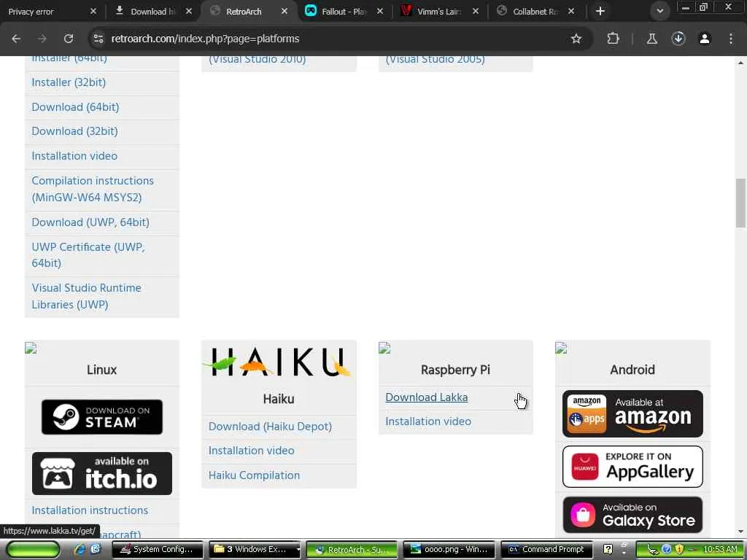The image size is (747, 560).
Task: Open a new browser tab
Action: click(600, 12)
